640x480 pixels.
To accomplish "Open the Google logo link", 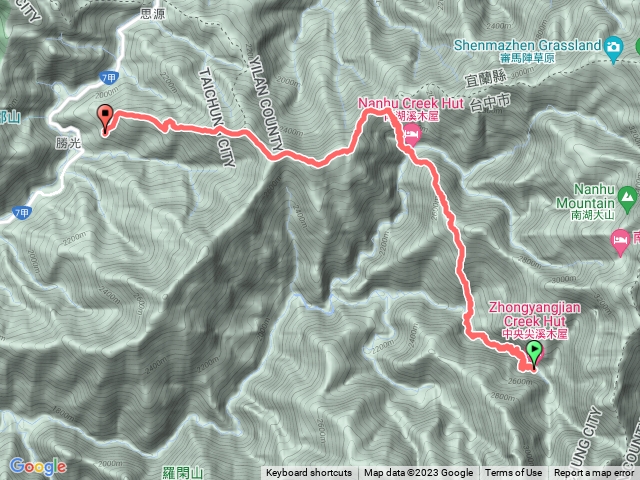I will pos(38,467).
